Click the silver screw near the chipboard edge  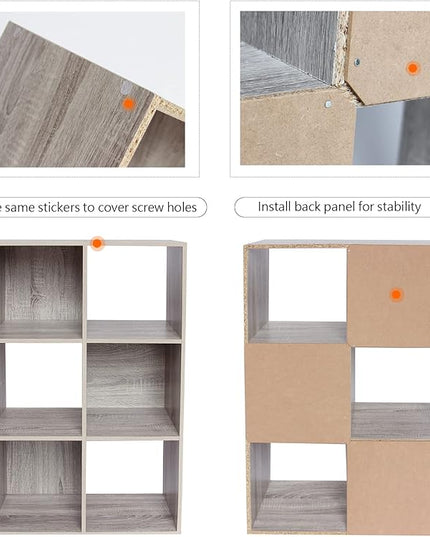tap(357, 62)
